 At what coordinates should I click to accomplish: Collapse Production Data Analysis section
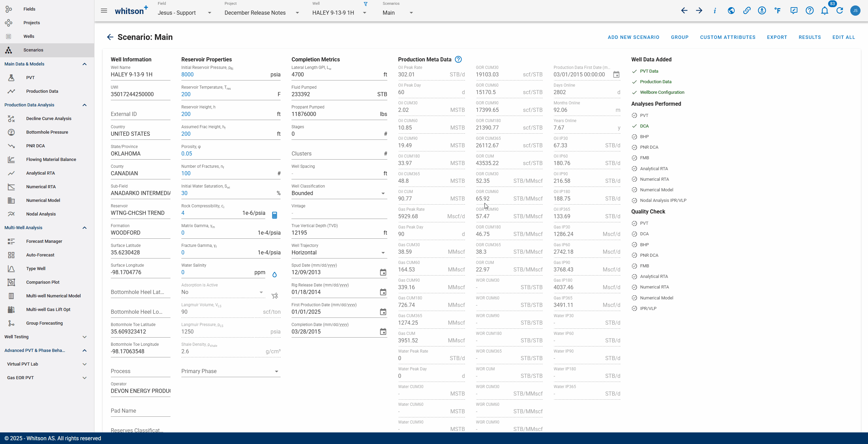(x=85, y=105)
